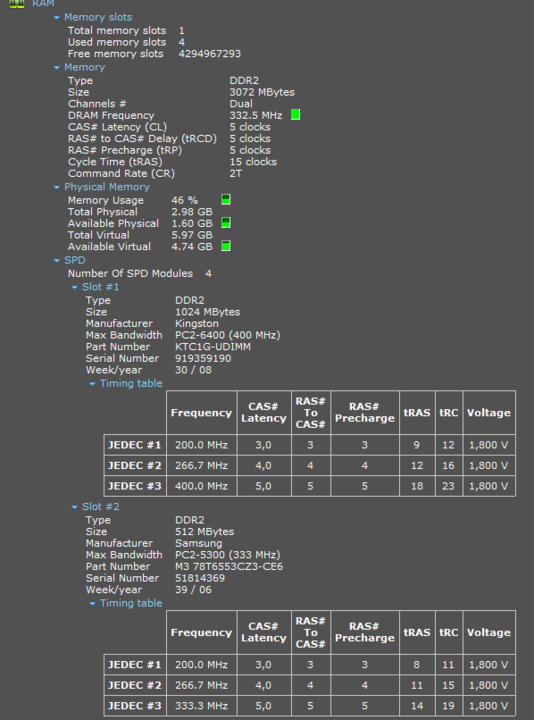
Task: Collapse Slot #1 Timing table
Action: point(92,383)
